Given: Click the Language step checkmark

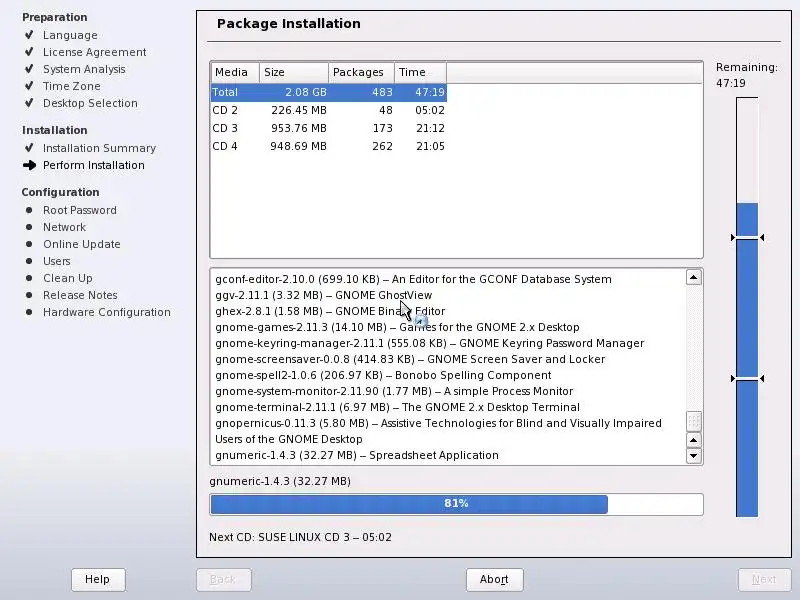Looking at the screenshot, I should [x=29, y=35].
